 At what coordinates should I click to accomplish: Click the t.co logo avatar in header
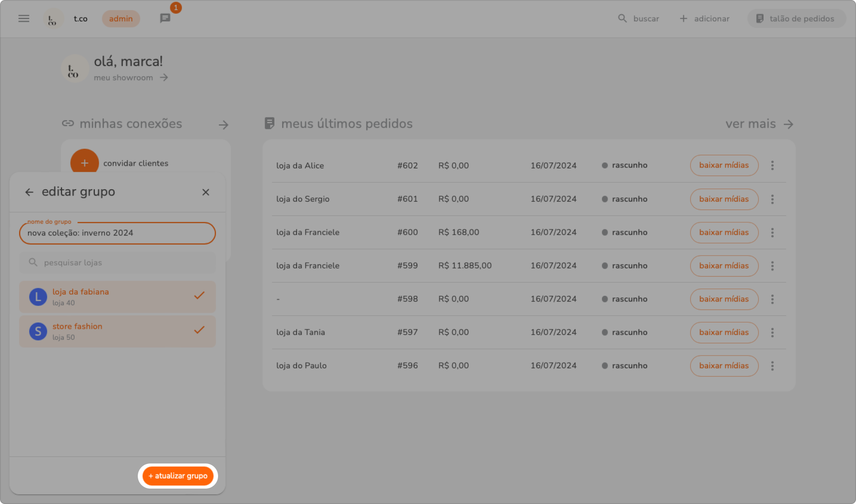click(52, 19)
